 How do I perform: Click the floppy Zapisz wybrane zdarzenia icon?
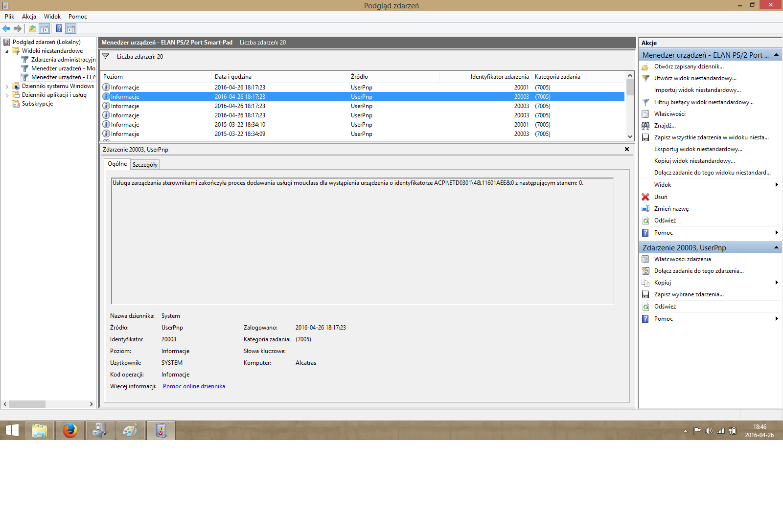645,294
